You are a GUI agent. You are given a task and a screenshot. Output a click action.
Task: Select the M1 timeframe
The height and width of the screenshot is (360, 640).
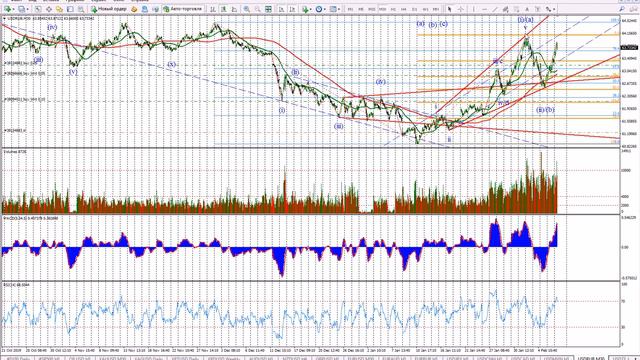tap(350, 9)
